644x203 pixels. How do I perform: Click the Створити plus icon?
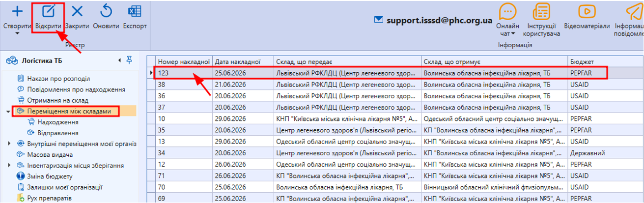[17, 11]
